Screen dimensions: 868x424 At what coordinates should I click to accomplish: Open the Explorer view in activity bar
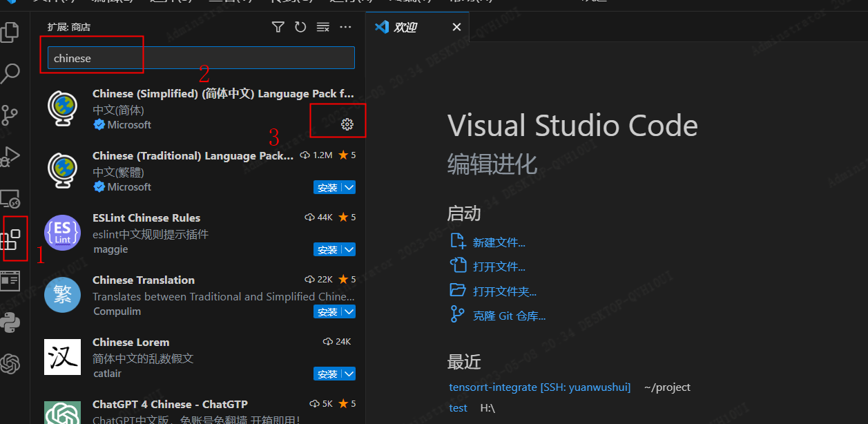click(10, 32)
